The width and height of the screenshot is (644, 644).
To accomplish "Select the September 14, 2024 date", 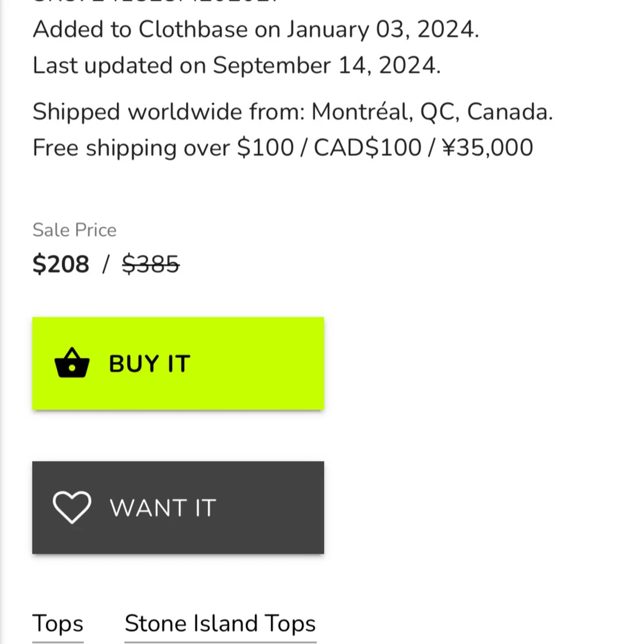I will 326,66.
